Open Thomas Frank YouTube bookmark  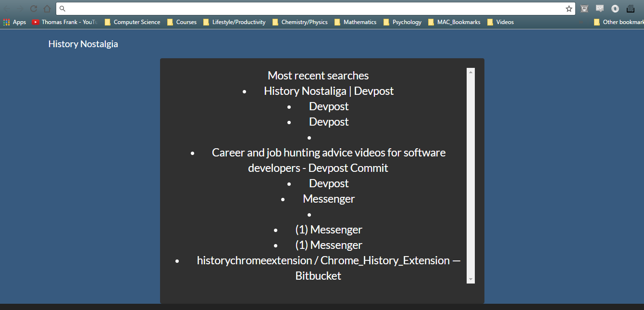pyautogui.click(x=64, y=22)
